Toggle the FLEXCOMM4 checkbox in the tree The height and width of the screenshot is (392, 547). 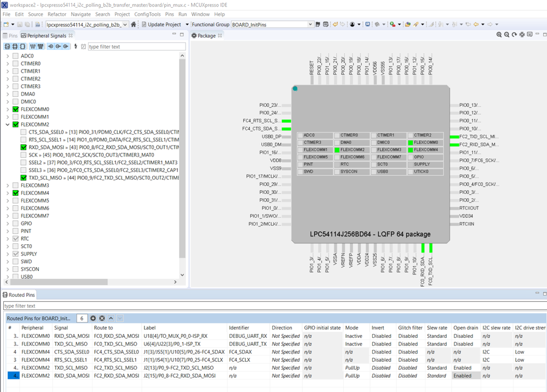click(x=15, y=193)
